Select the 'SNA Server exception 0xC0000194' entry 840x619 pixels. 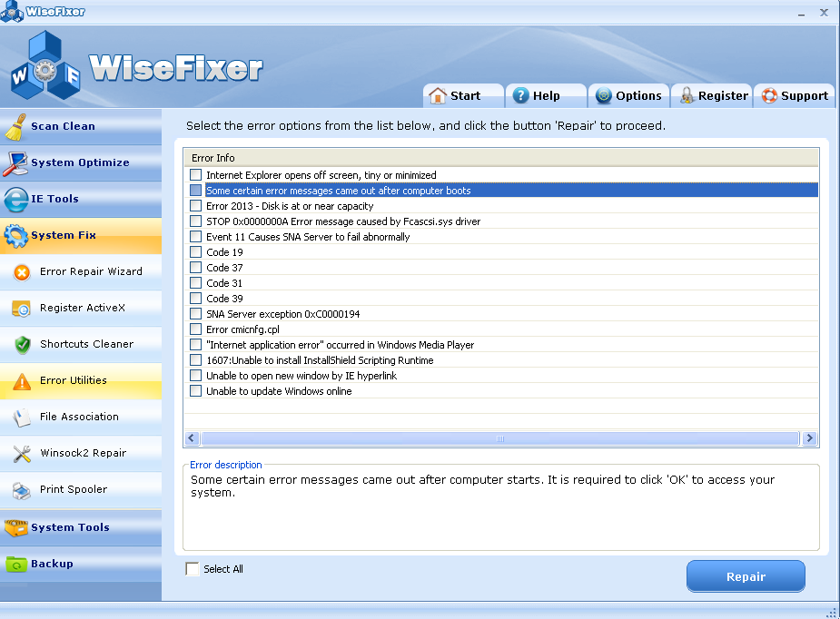[x=282, y=314]
